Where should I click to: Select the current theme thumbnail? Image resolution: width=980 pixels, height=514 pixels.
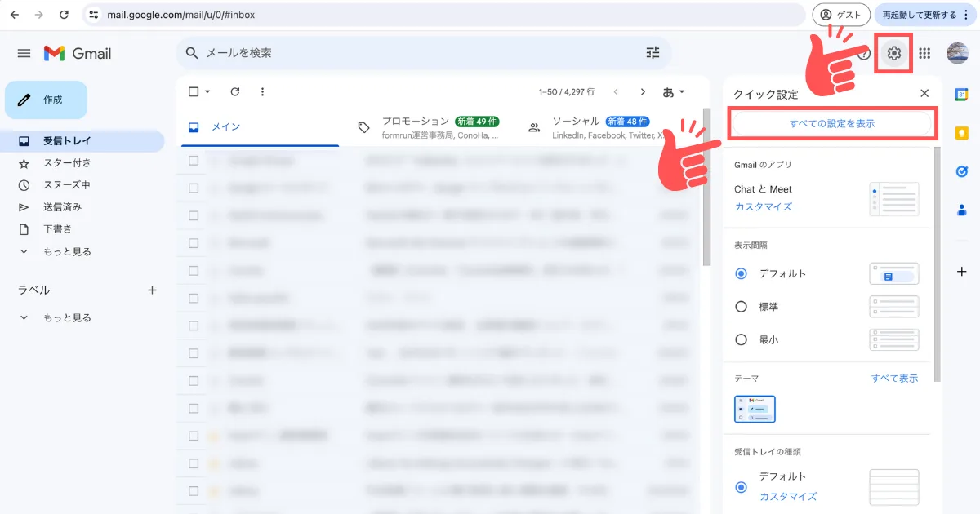point(755,410)
